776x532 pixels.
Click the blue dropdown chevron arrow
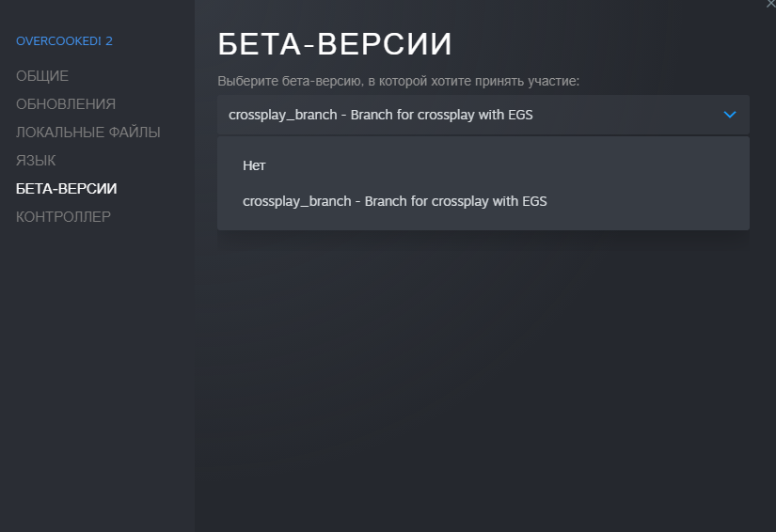tap(730, 115)
